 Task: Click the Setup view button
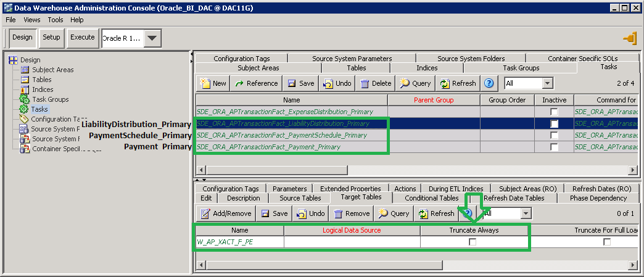(x=51, y=38)
